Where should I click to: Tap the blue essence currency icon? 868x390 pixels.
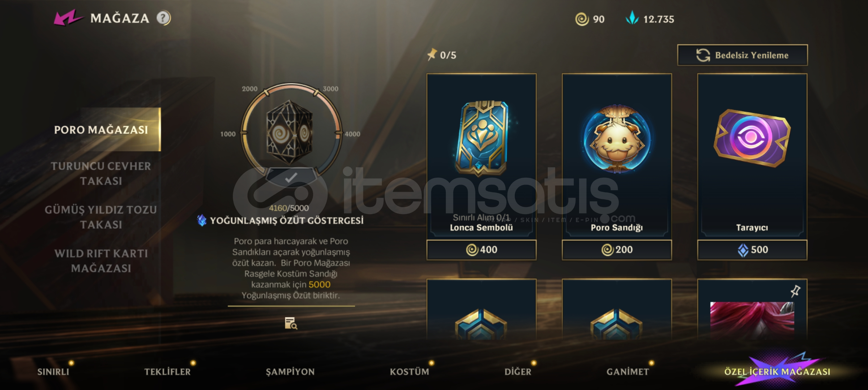(632, 18)
